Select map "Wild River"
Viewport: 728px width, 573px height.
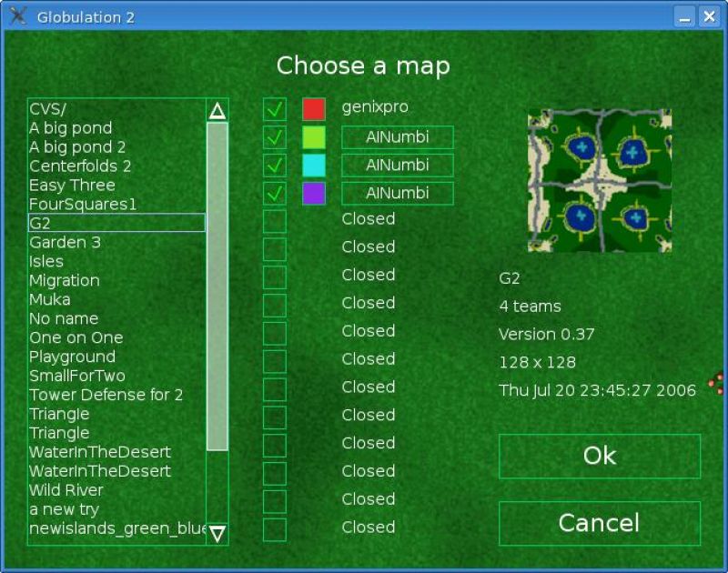pyautogui.click(x=116, y=490)
